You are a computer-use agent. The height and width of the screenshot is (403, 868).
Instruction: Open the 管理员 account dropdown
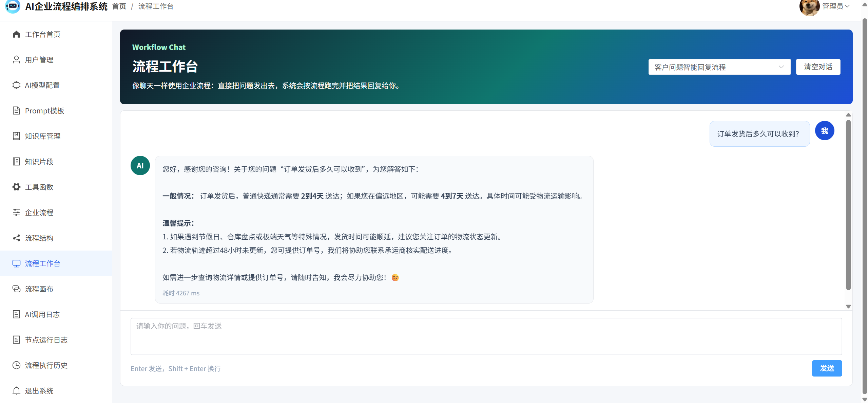[x=836, y=6]
